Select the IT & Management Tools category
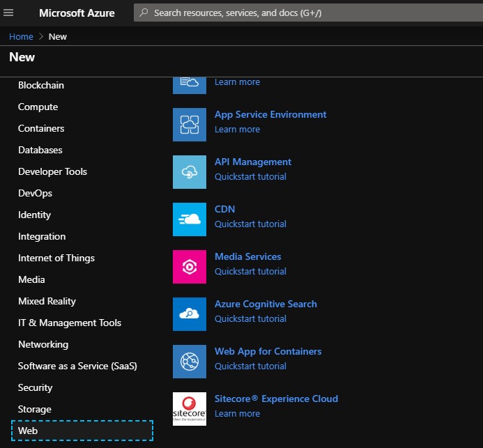 click(x=70, y=323)
